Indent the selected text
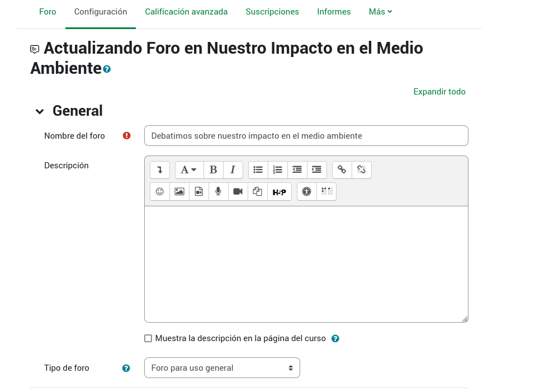The height and width of the screenshot is (392, 540). pos(317,170)
